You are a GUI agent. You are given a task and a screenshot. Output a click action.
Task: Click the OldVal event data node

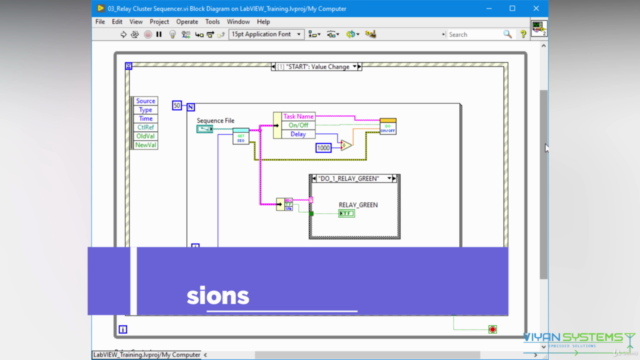(x=146, y=136)
